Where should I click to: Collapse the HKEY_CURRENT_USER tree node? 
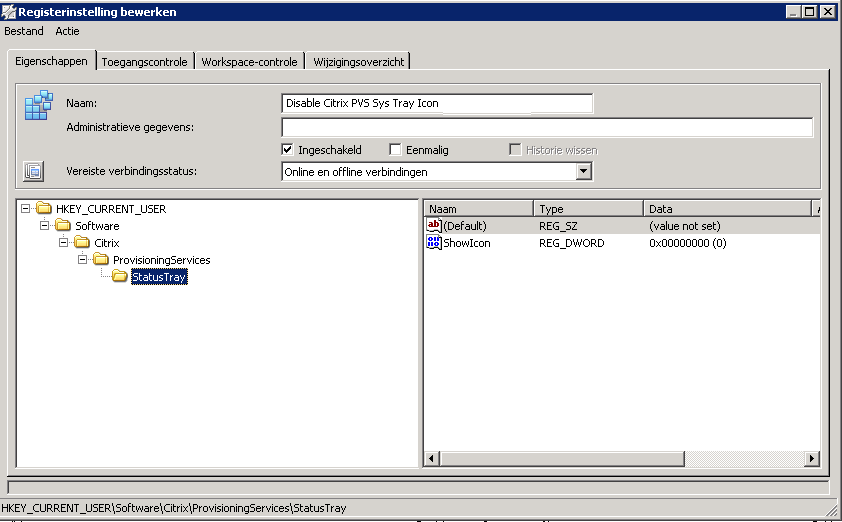(x=25, y=208)
